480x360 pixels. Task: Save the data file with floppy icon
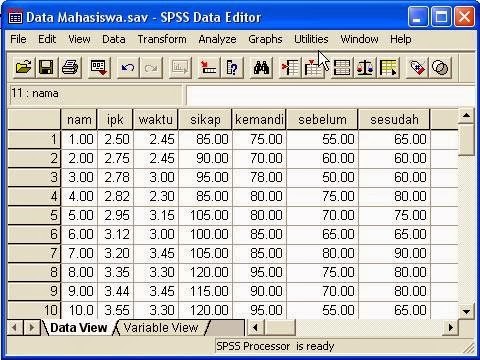coord(46,68)
